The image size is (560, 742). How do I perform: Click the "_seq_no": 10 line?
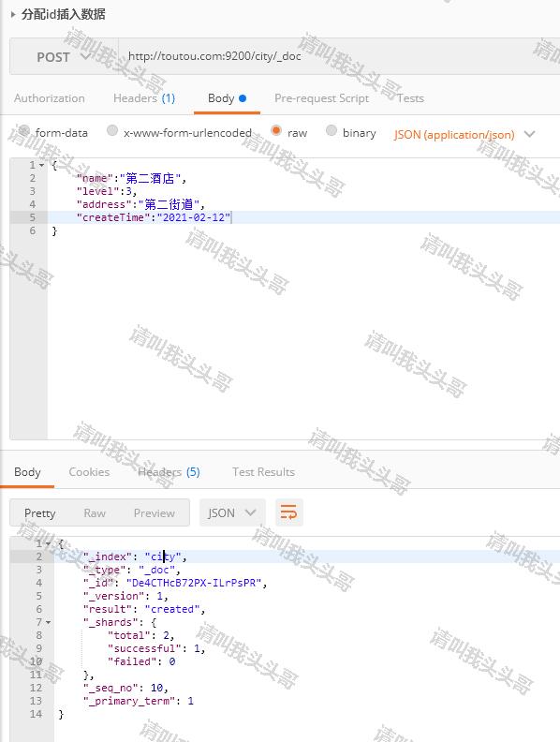pyautogui.click(x=125, y=688)
